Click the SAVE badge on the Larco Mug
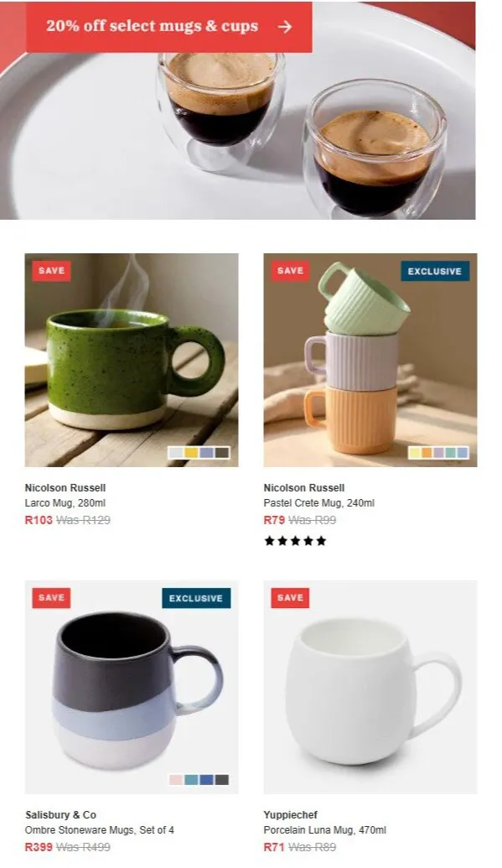Viewport: 502px width, 868px height. pos(51,271)
